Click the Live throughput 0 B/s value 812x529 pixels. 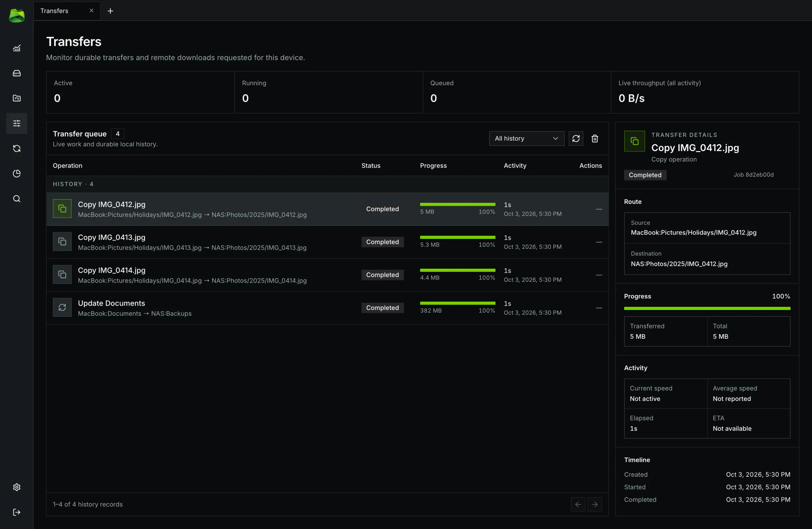[631, 98]
